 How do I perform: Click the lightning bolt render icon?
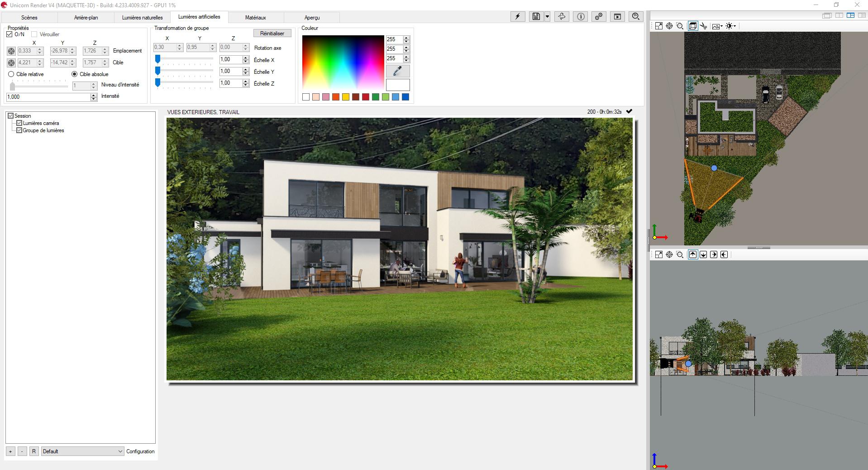[517, 17]
